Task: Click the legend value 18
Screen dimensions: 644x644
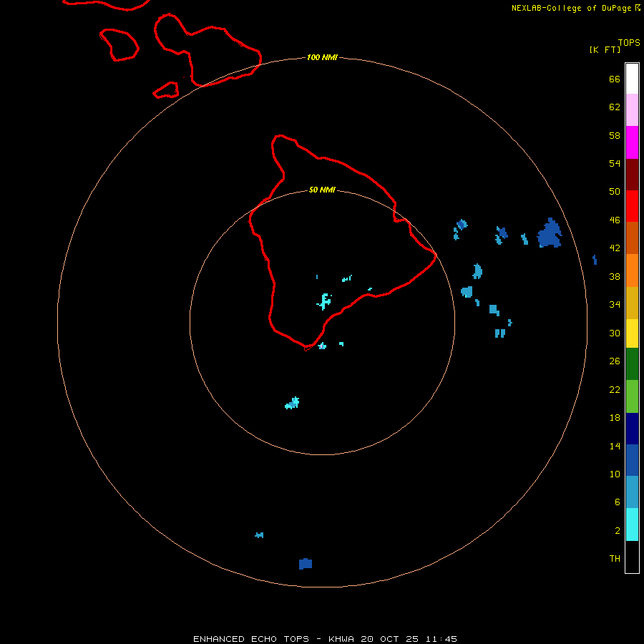Action: click(x=615, y=418)
